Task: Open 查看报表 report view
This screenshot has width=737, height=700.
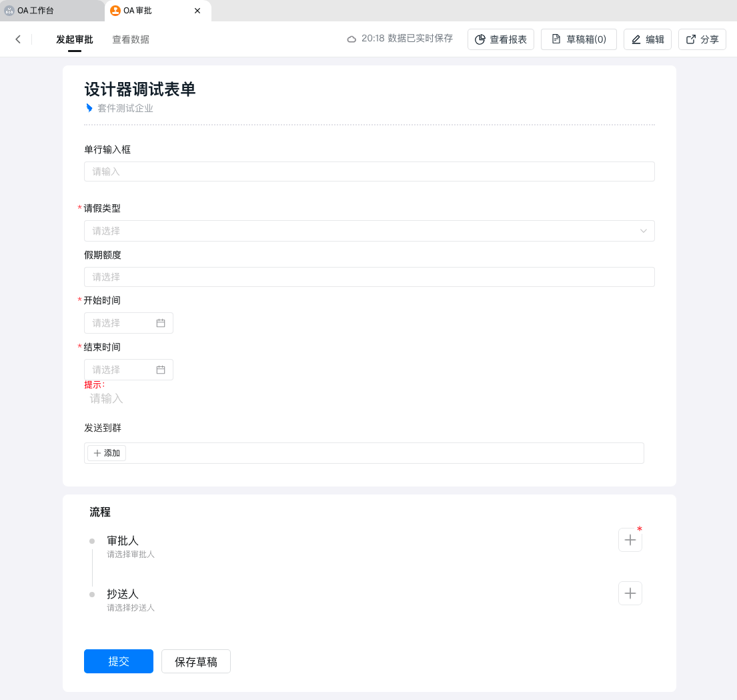Action: (x=501, y=39)
